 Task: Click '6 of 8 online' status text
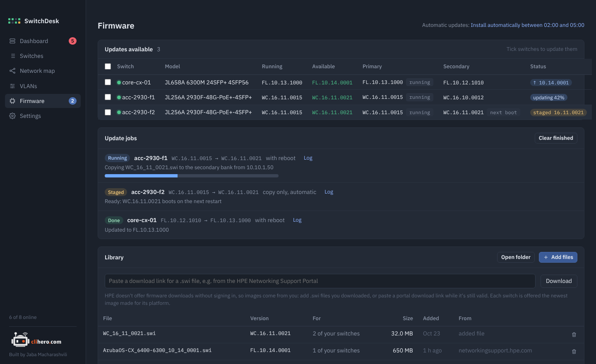(x=23, y=317)
